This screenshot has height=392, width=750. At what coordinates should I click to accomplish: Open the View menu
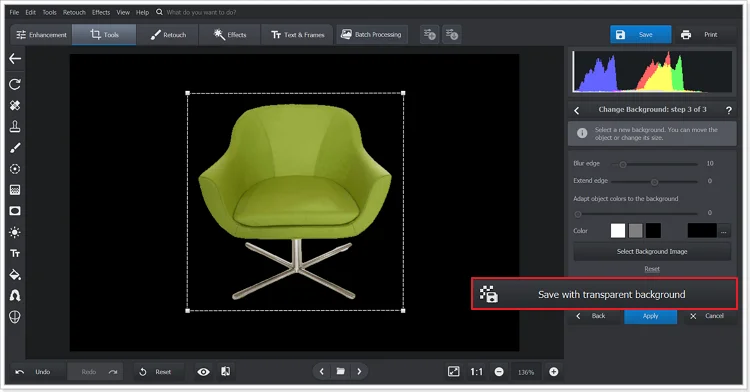[x=123, y=12]
